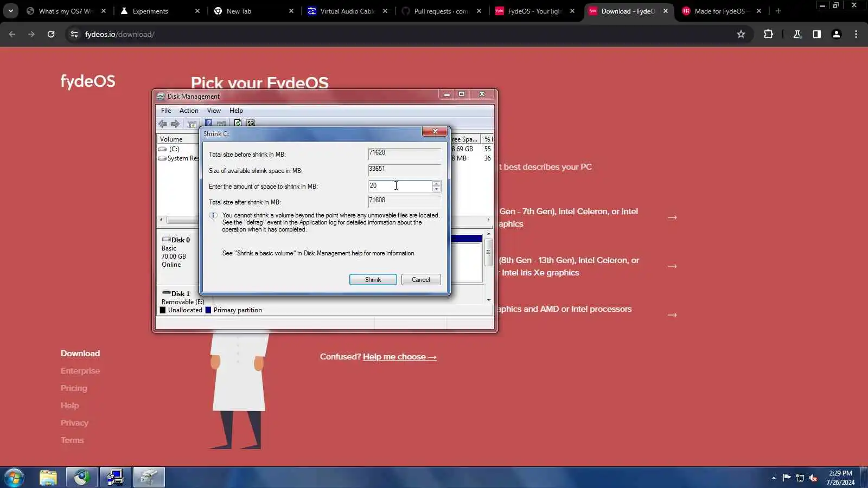Open Action menu in Disk Management
The height and width of the screenshot is (488, 868).
pyautogui.click(x=189, y=111)
